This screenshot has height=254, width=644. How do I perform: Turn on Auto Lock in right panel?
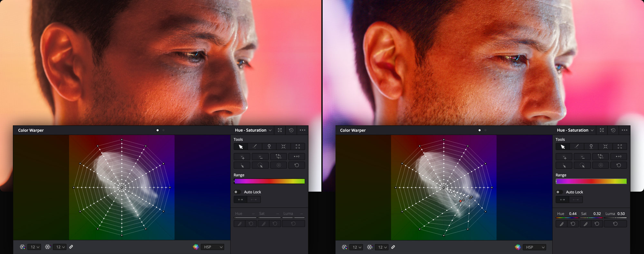(x=559, y=192)
